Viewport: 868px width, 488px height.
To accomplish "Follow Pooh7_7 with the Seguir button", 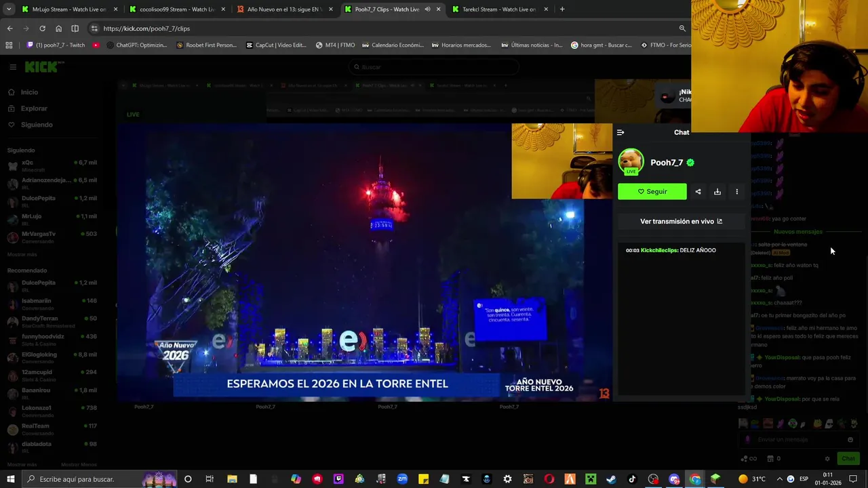I will coord(652,192).
